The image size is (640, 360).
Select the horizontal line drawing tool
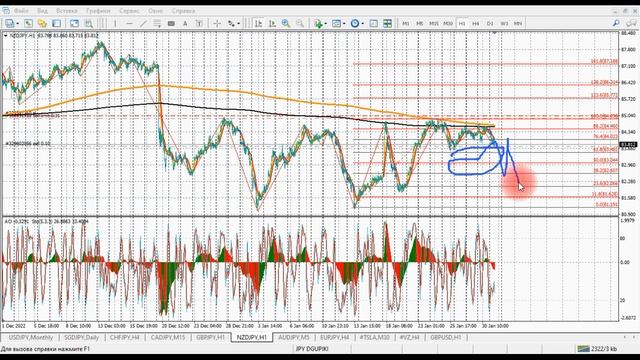pos(129,24)
